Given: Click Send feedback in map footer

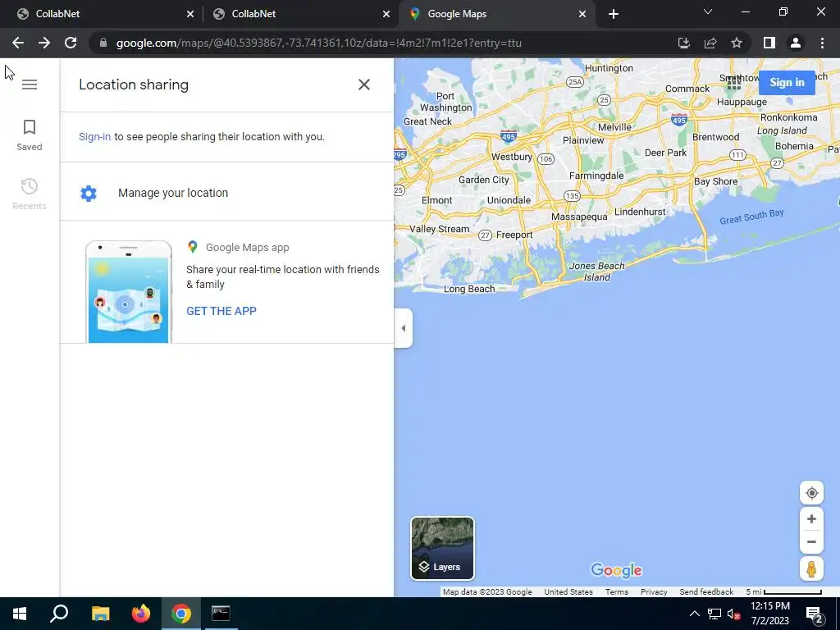Looking at the screenshot, I should (706, 592).
